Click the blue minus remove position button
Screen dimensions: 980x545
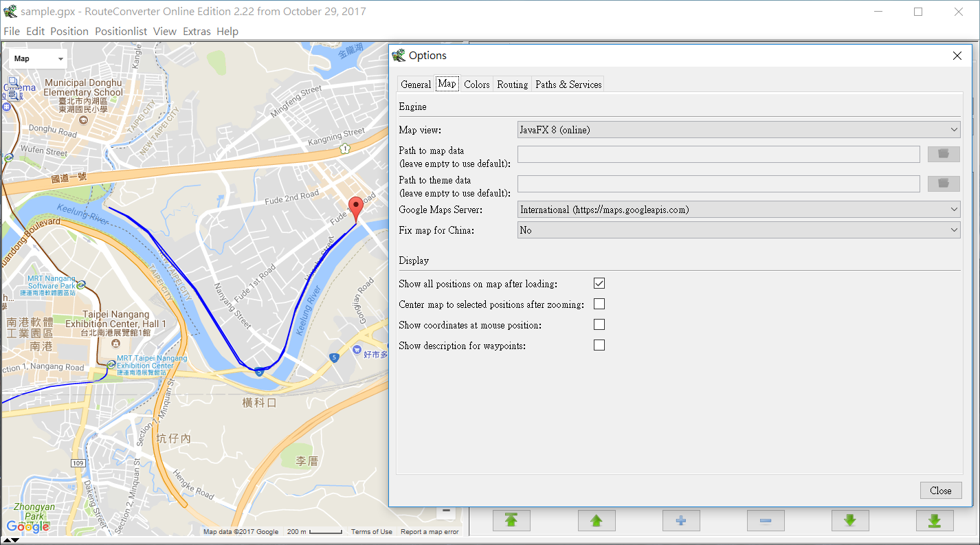(x=765, y=520)
